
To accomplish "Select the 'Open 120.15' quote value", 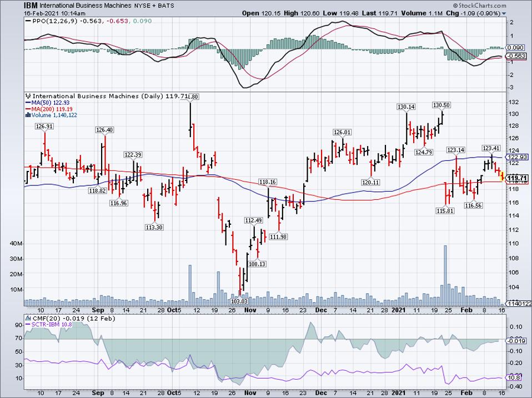I will click(261, 13).
